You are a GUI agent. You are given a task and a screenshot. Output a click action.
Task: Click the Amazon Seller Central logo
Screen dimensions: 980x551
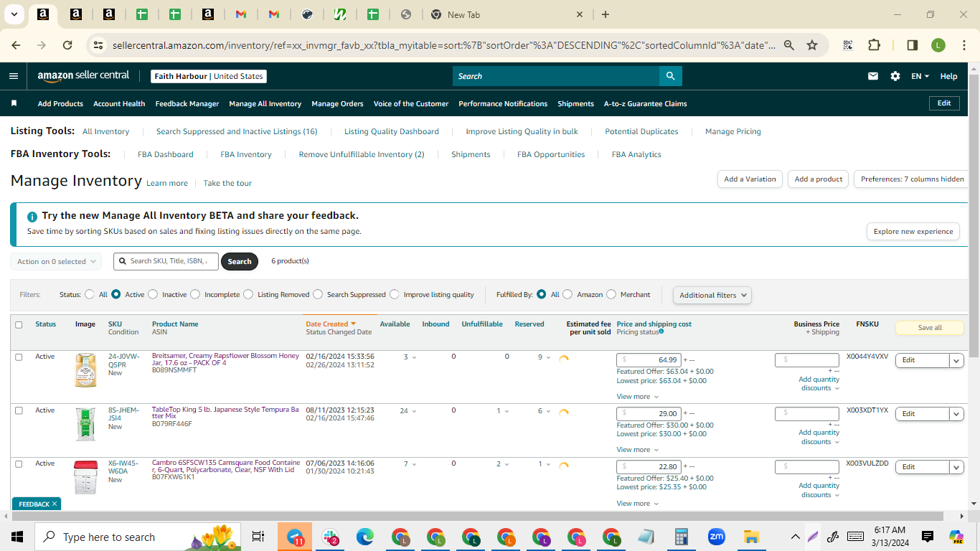[x=83, y=76]
